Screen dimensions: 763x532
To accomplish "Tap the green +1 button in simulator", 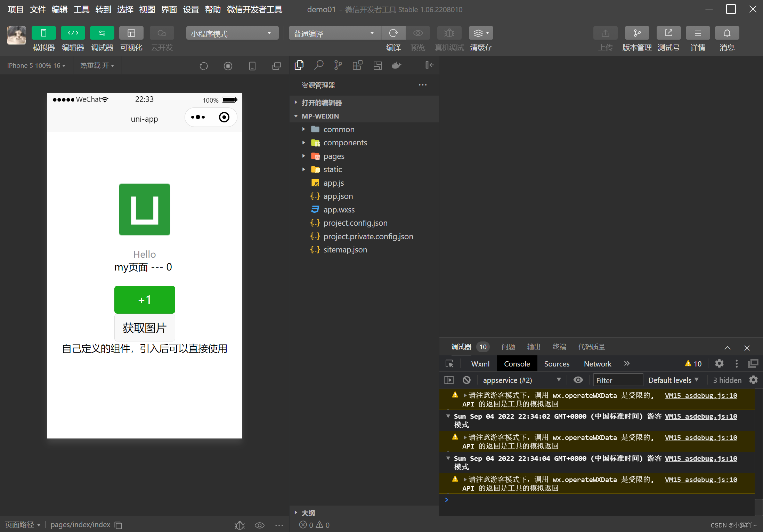I will [x=145, y=300].
